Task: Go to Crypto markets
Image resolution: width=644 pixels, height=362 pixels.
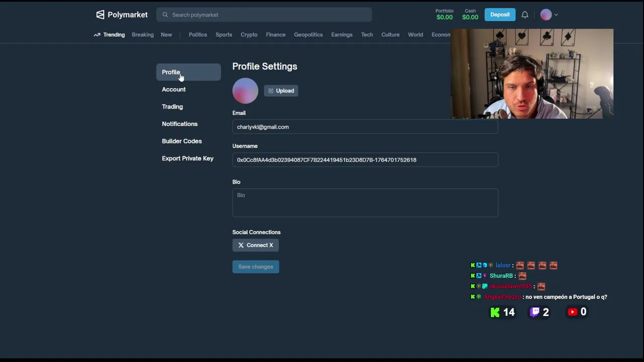Action: pyautogui.click(x=249, y=35)
